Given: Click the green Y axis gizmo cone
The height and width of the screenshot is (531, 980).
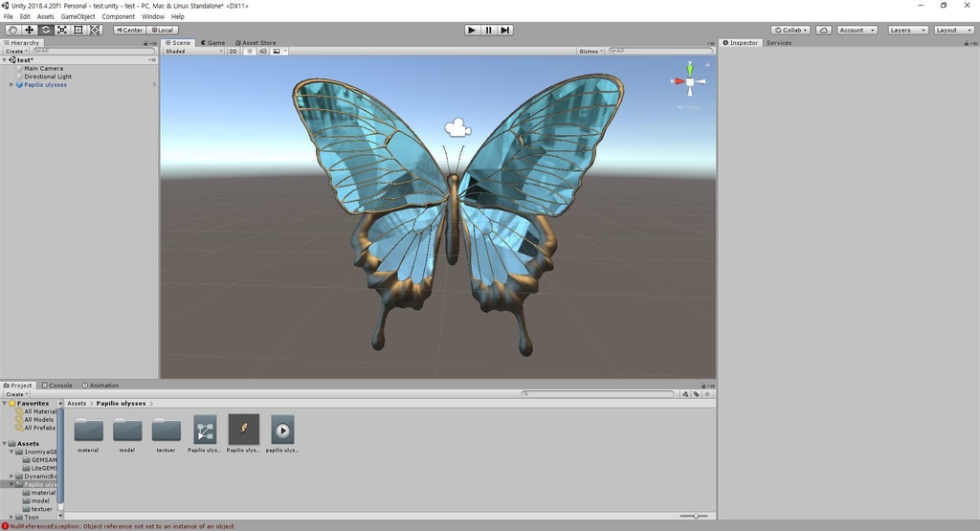Looking at the screenshot, I should [x=690, y=68].
